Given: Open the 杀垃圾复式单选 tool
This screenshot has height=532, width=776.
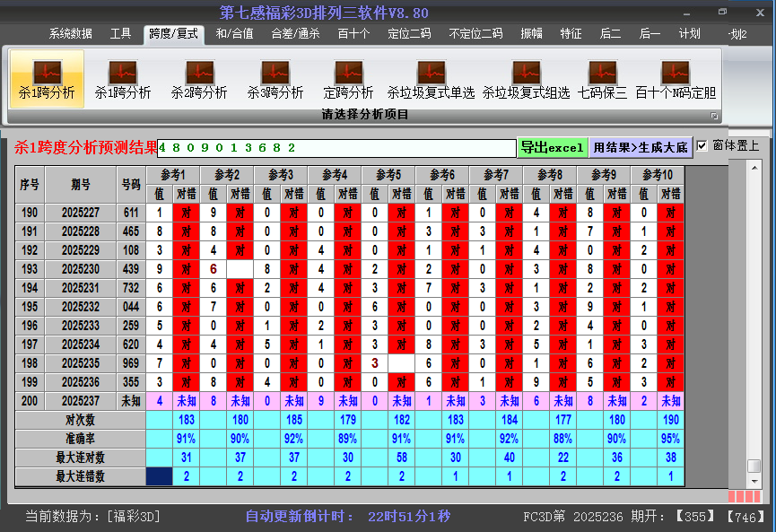Looking at the screenshot, I should (431, 78).
